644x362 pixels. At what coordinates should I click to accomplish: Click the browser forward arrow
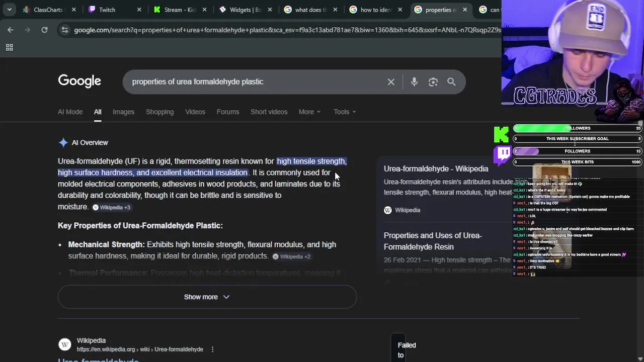pyautogui.click(x=28, y=30)
